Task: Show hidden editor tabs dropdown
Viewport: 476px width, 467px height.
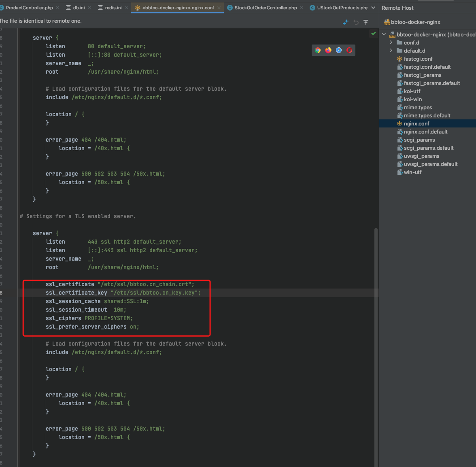Action: pyautogui.click(x=373, y=8)
